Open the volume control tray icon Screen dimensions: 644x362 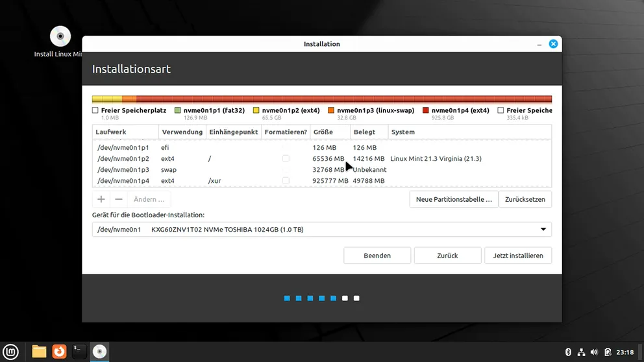point(594,352)
